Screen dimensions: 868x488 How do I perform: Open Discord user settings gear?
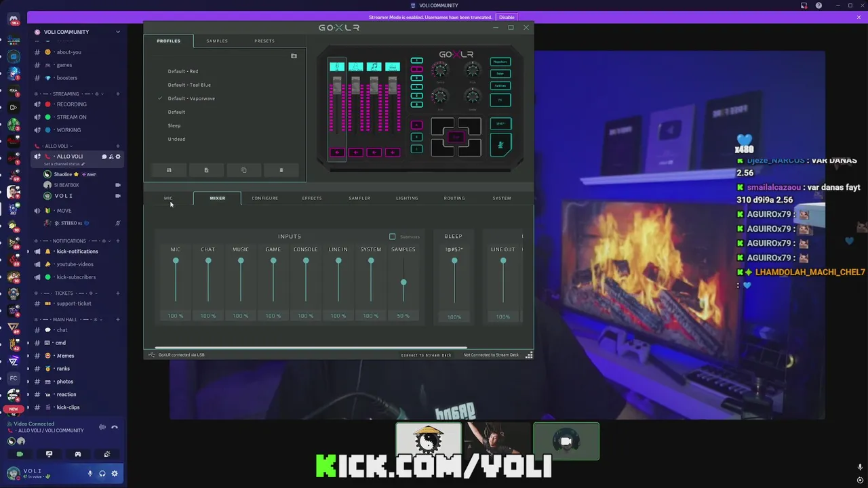[115, 474]
